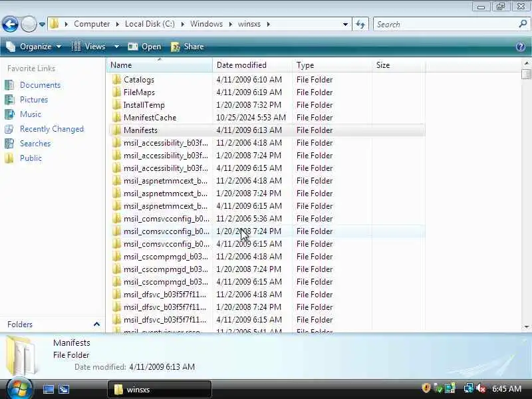Click the magnifier search icon
This screenshot has width=532, height=399.
click(523, 24)
